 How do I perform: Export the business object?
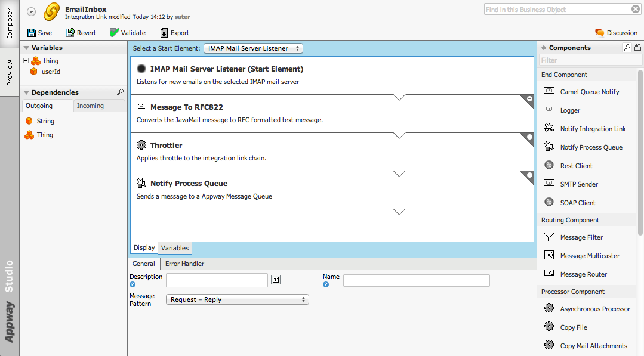174,33
